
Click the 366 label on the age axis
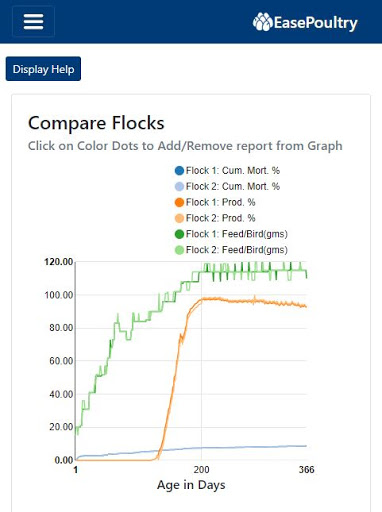(306, 470)
